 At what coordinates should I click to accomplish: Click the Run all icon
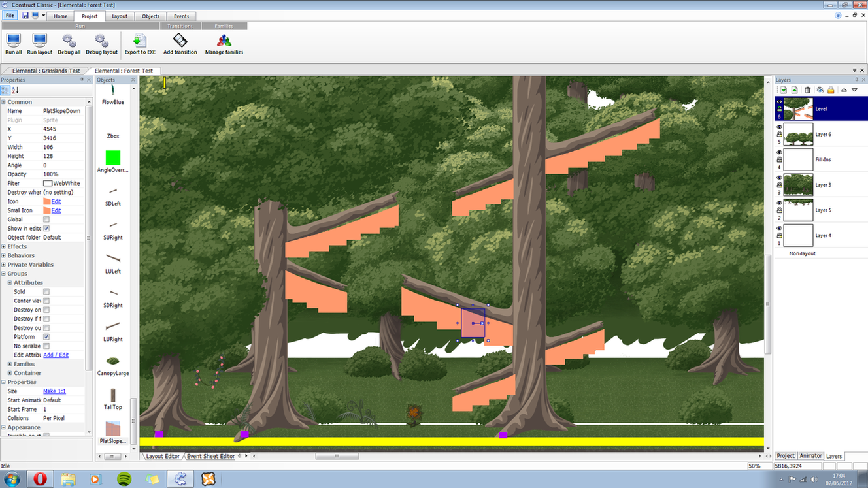(x=13, y=41)
